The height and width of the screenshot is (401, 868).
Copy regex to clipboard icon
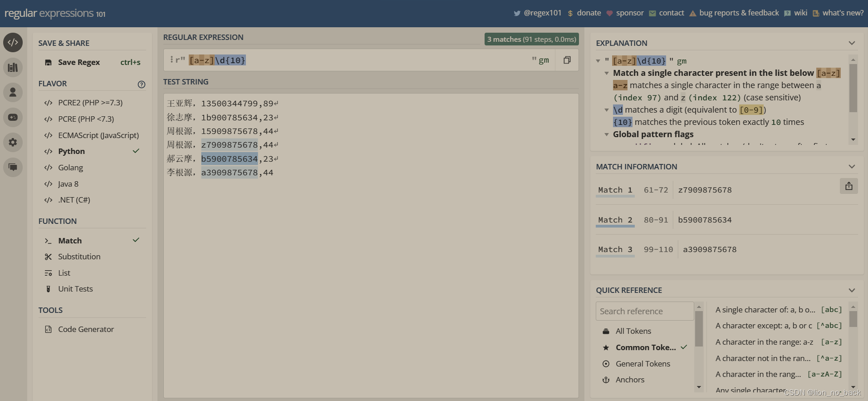click(567, 60)
